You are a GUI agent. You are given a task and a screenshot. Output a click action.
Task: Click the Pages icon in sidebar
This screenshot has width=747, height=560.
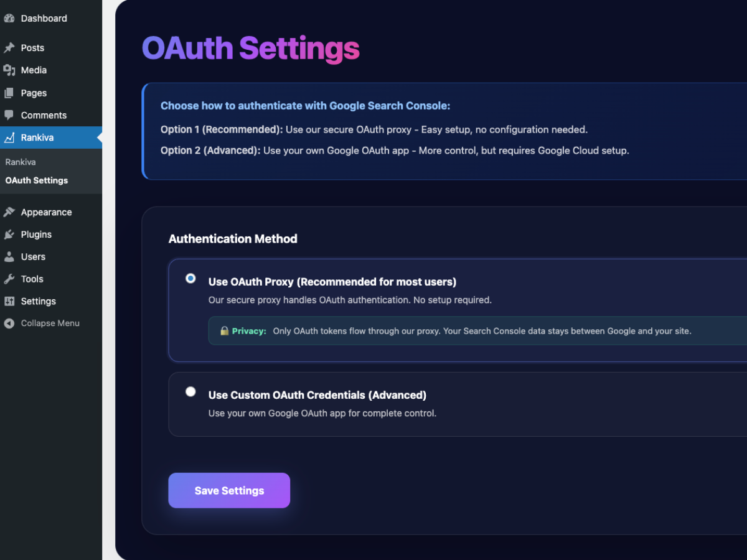tap(11, 92)
